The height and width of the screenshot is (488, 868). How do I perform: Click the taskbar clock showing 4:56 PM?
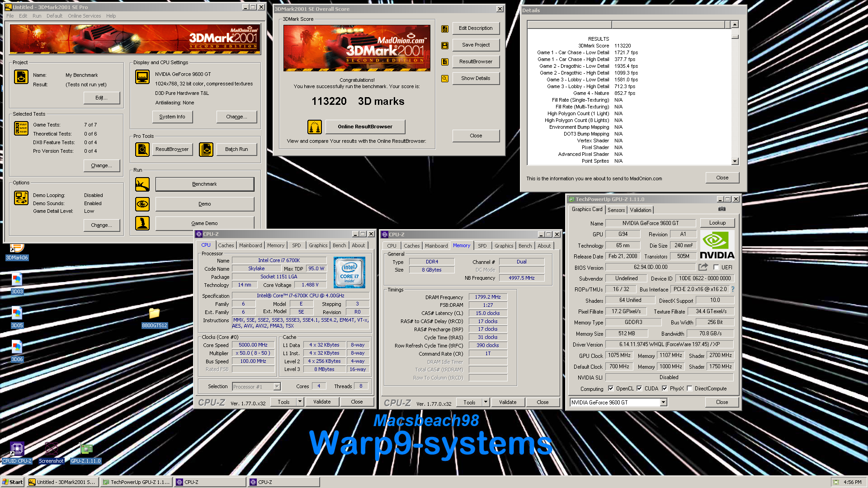[x=852, y=482]
